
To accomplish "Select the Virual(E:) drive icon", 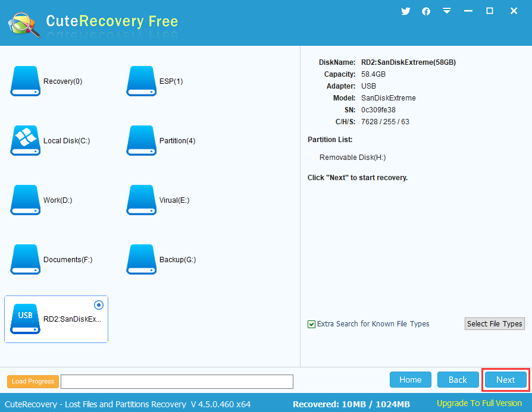I will [x=141, y=200].
